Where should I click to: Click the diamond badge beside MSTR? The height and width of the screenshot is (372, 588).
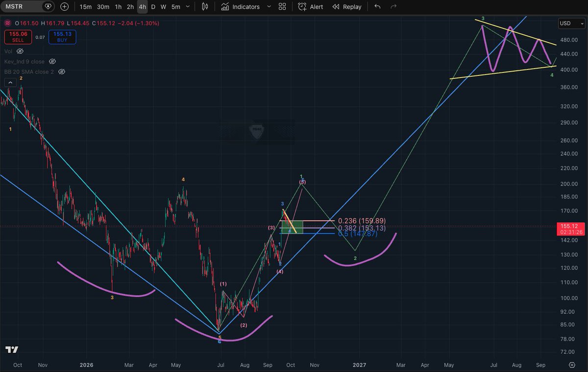click(48, 7)
